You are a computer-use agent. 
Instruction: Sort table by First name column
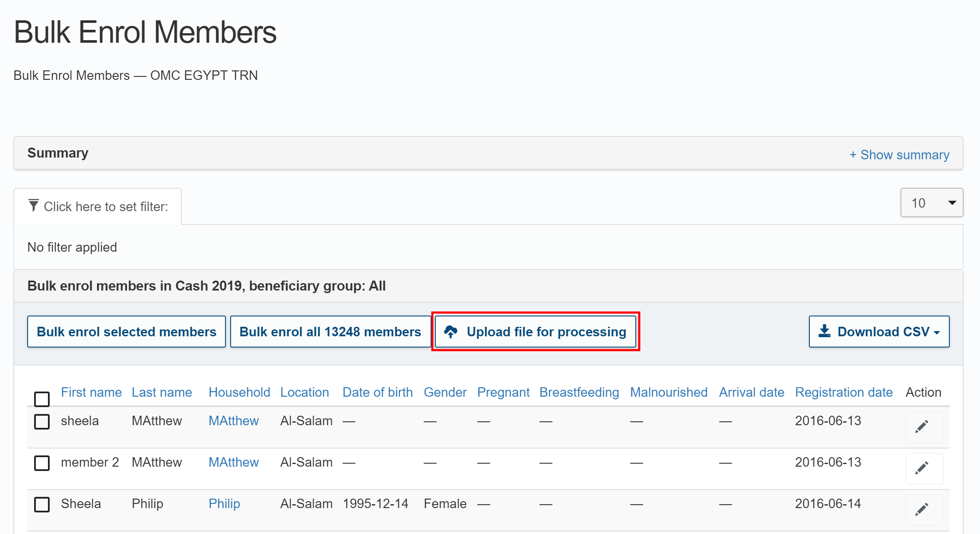point(91,392)
